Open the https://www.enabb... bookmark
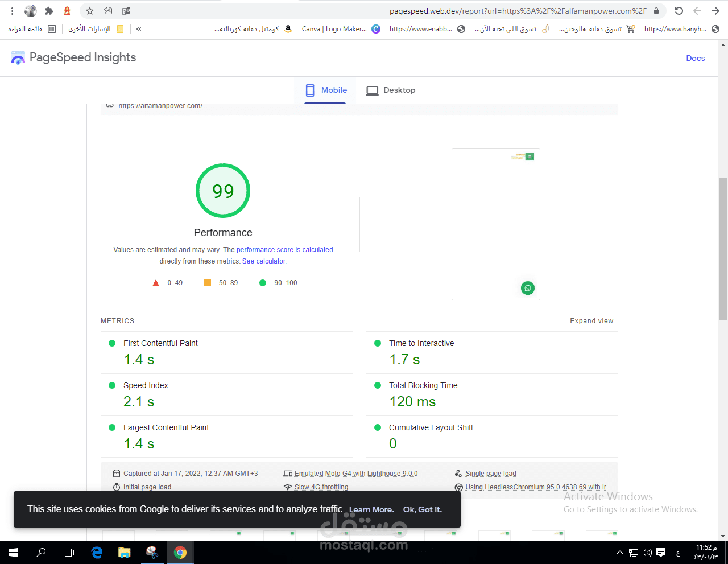 click(428, 29)
